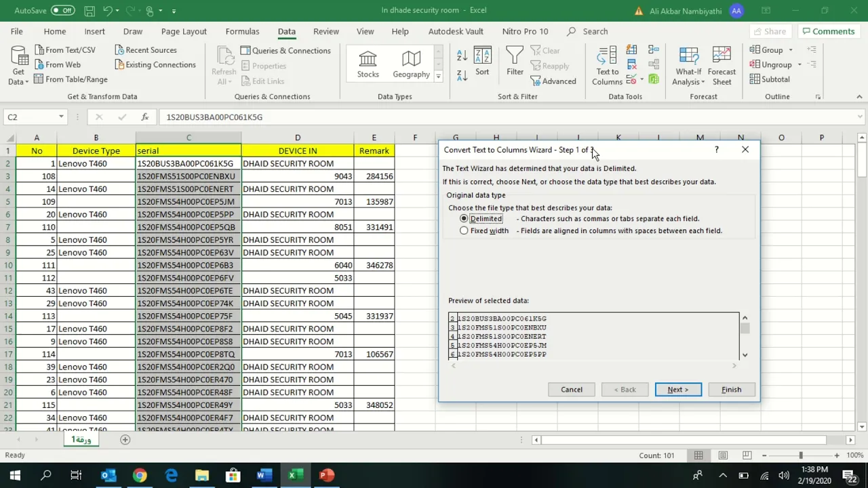Click Next in the wizard
The image size is (868, 488).
pos(678,390)
